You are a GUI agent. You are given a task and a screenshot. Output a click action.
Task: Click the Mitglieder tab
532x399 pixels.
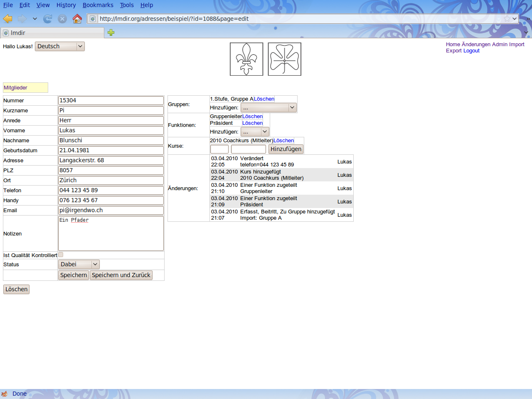(x=16, y=88)
